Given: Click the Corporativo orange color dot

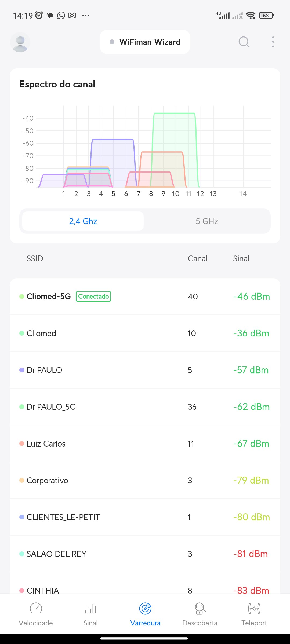Looking at the screenshot, I should point(22,480).
